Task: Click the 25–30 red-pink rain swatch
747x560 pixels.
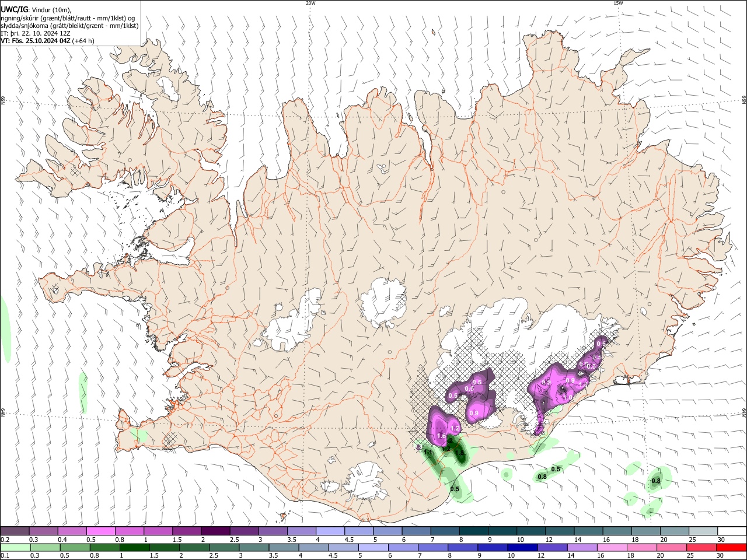Action: click(x=702, y=547)
